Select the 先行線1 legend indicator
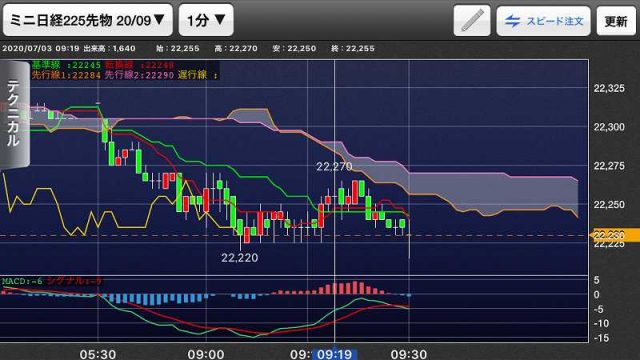The image size is (640, 360). [66, 75]
